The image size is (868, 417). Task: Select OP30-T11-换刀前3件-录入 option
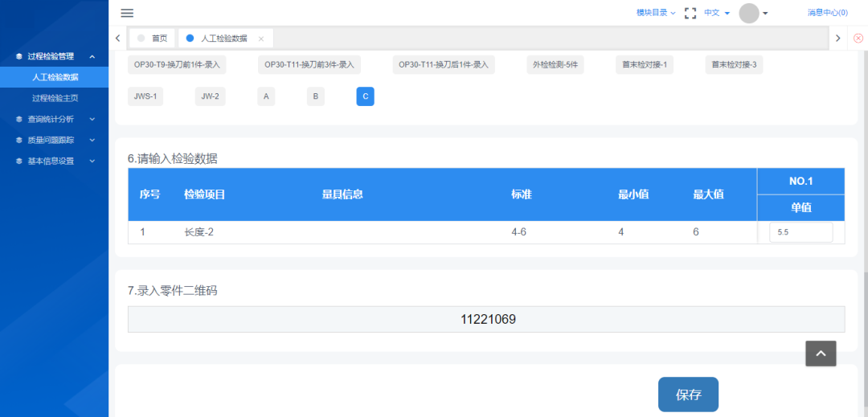pos(309,65)
